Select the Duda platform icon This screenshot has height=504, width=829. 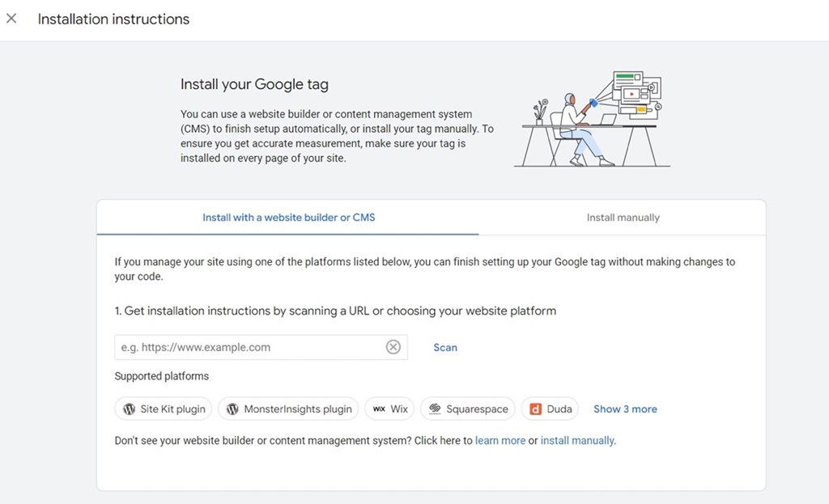point(538,409)
